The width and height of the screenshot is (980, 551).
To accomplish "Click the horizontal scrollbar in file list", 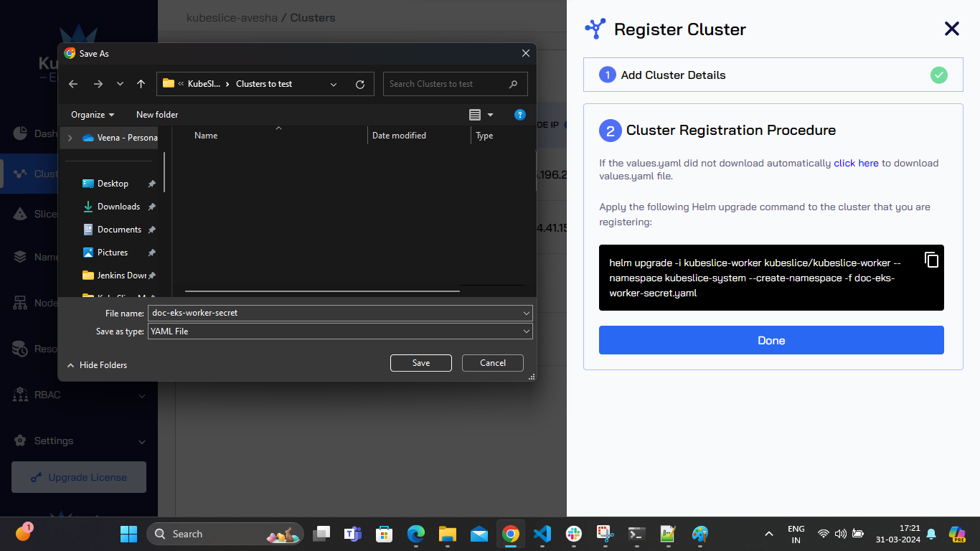I will coord(322,291).
